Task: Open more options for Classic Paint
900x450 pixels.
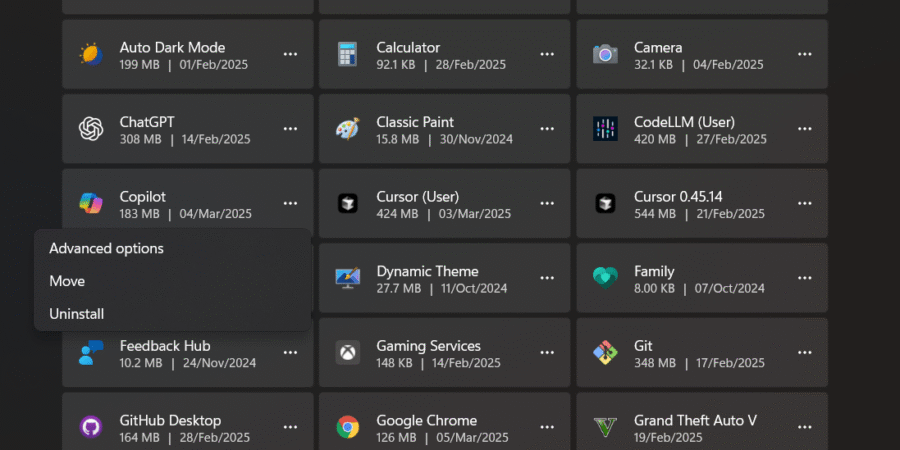Action: point(547,129)
